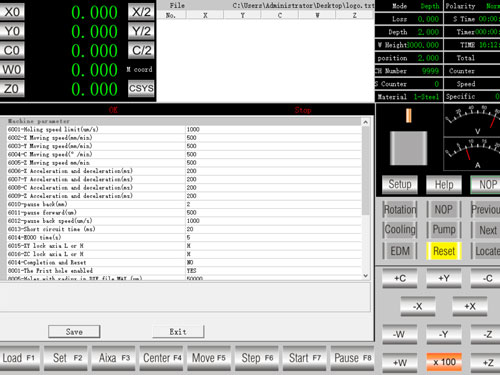Select the 6002-X Moving speed value
This screenshot has height=375, width=500.
pos(273,138)
